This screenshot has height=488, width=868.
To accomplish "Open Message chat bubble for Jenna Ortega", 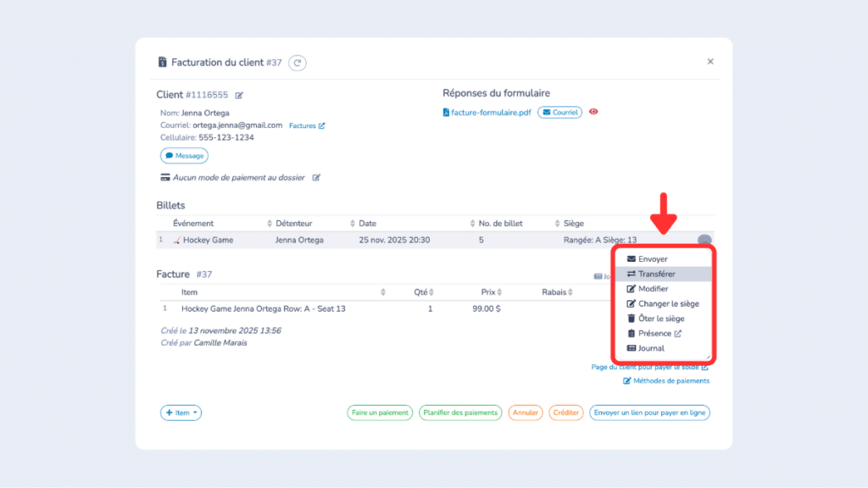I will coord(184,155).
